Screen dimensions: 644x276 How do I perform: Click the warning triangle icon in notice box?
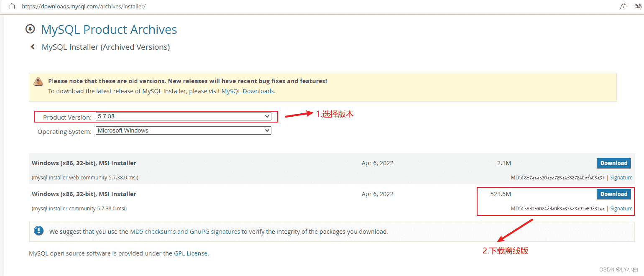[x=38, y=81]
